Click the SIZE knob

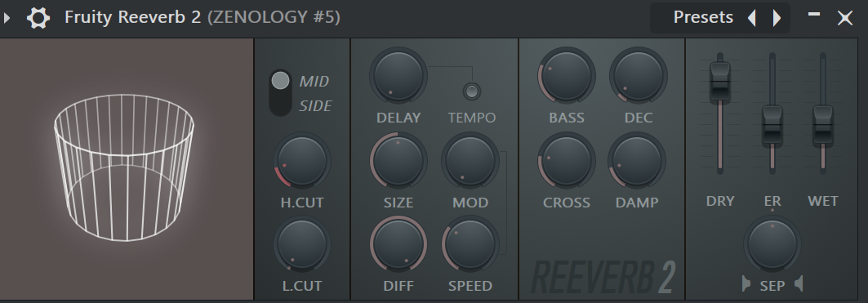(x=398, y=161)
